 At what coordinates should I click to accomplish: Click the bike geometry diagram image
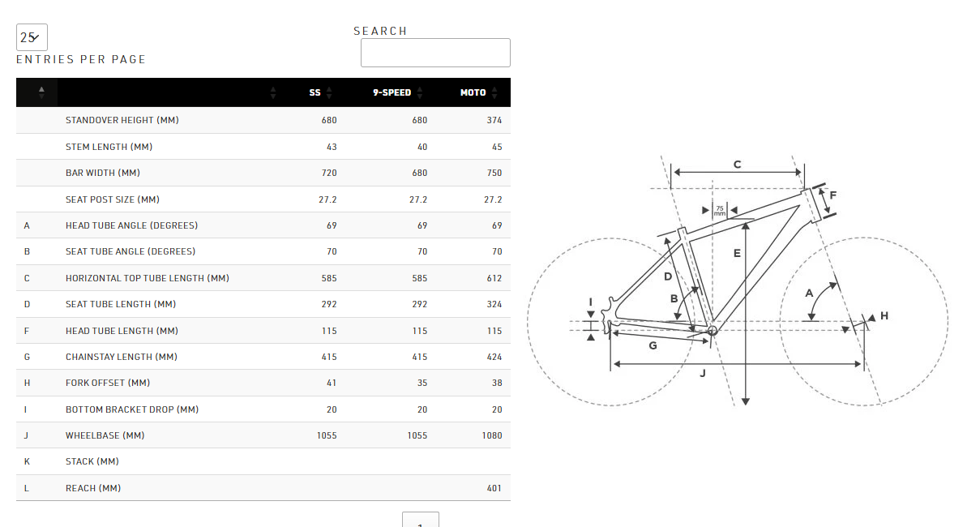(x=738, y=280)
